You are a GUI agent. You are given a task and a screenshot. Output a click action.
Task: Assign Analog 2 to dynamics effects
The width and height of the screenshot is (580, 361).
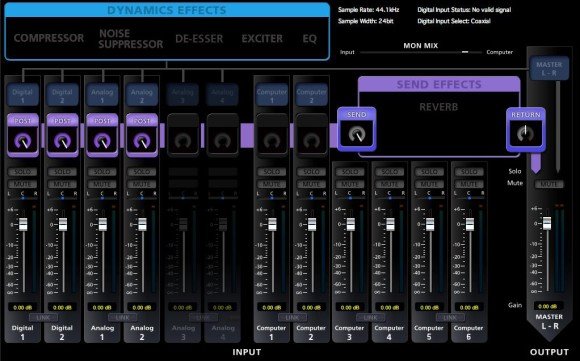coord(142,95)
